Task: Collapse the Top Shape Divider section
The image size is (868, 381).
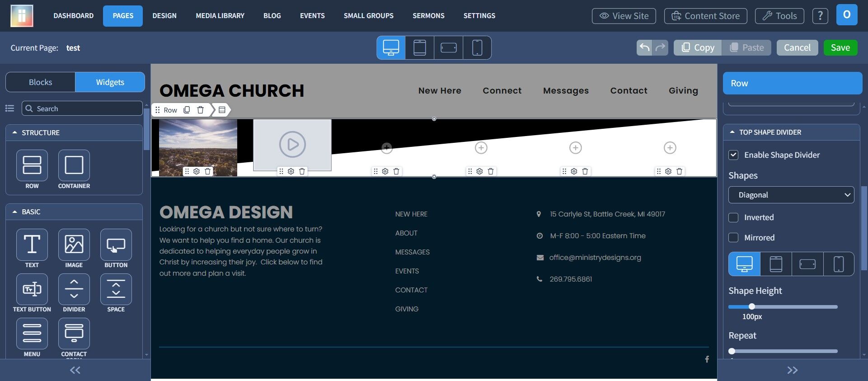Action: coord(791,132)
